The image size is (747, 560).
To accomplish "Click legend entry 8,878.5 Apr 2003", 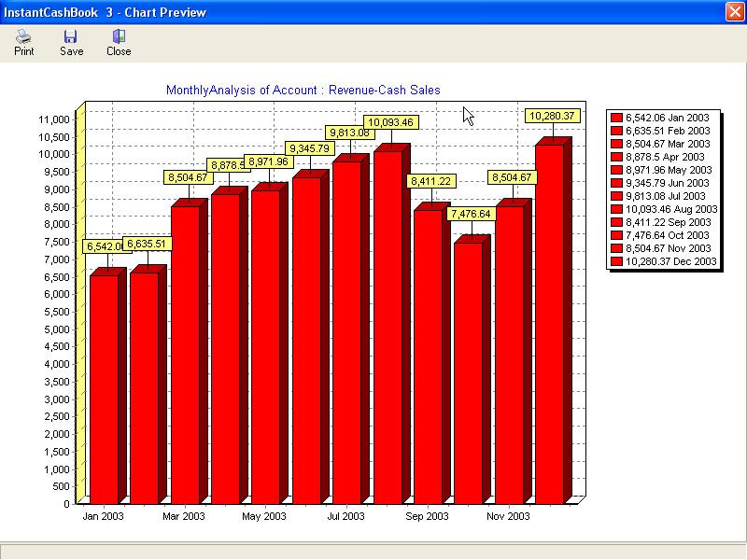I will click(x=665, y=157).
